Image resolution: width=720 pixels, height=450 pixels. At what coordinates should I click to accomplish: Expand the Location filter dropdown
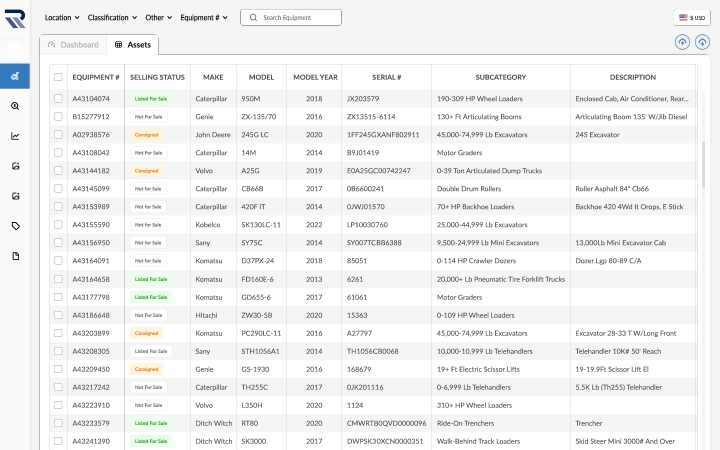coord(62,17)
